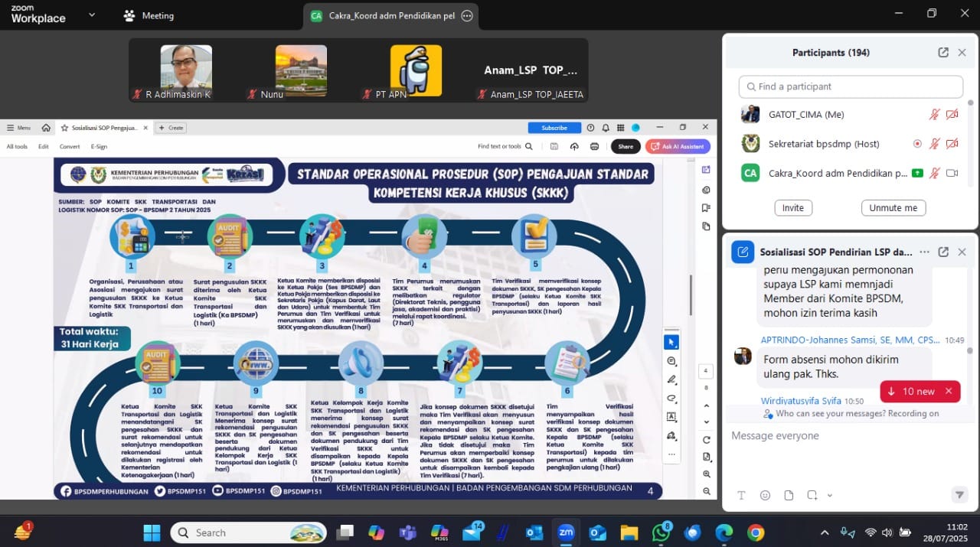Select the Cakra_Koord adm Pendidikan tab
Screen dimensions: 980x547
383,15
